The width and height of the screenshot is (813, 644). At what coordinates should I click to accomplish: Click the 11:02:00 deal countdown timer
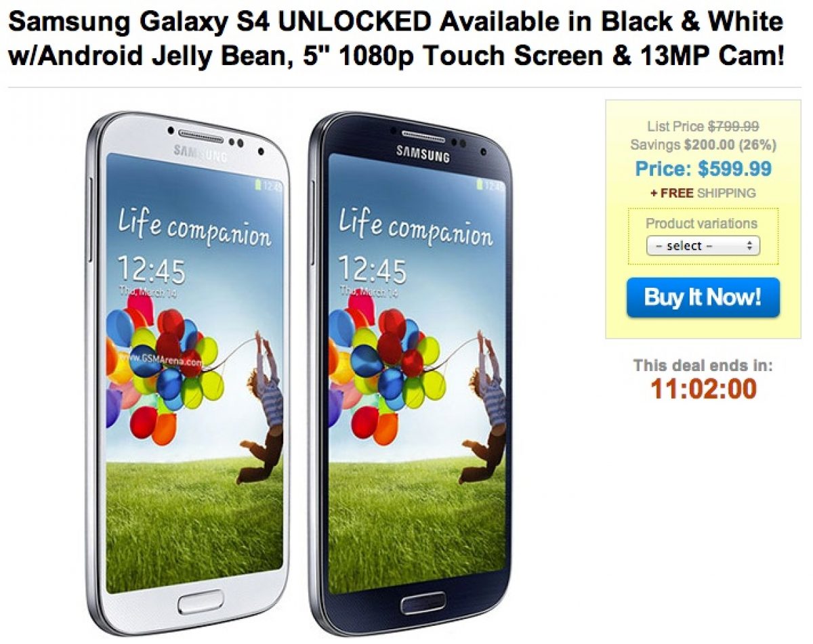pyautogui.click(x=703, y=389)
